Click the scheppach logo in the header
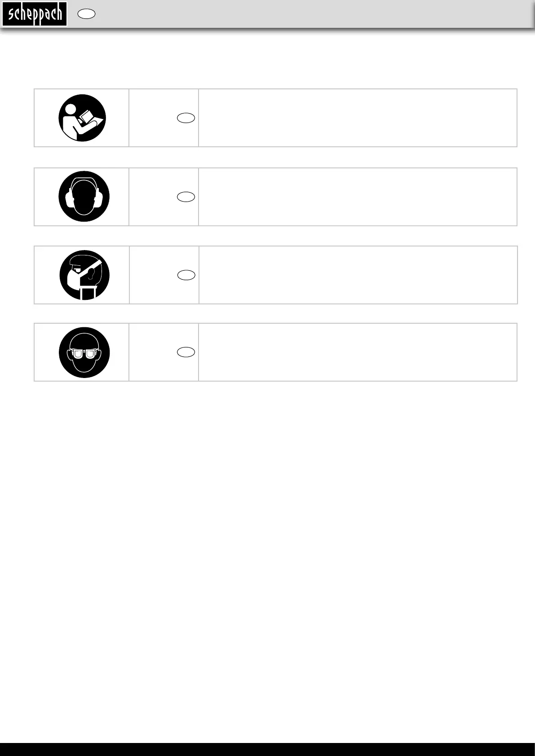 point(35,14)
